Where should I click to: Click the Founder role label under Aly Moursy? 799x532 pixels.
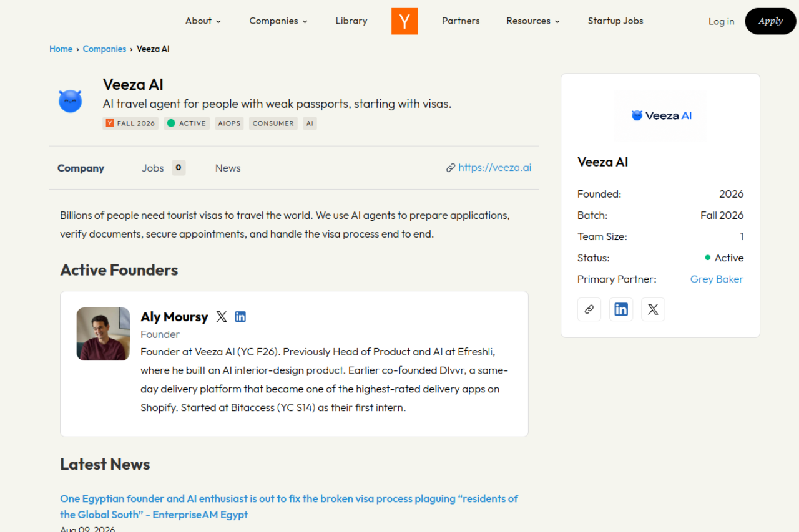[x=160, y=334]
